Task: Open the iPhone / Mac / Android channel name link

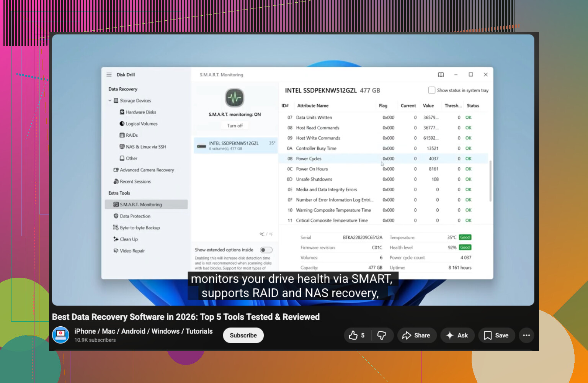Action: click(144, 331)
